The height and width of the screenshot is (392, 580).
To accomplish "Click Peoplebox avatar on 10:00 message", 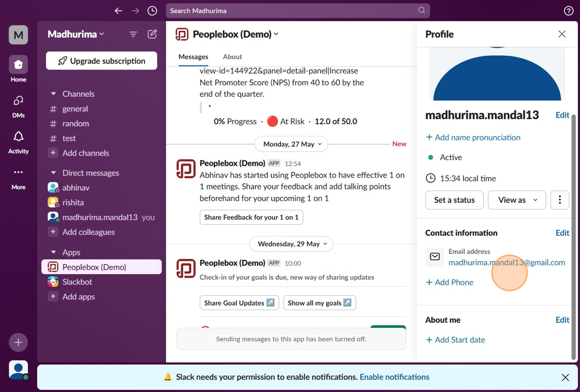I will point(186,268).
